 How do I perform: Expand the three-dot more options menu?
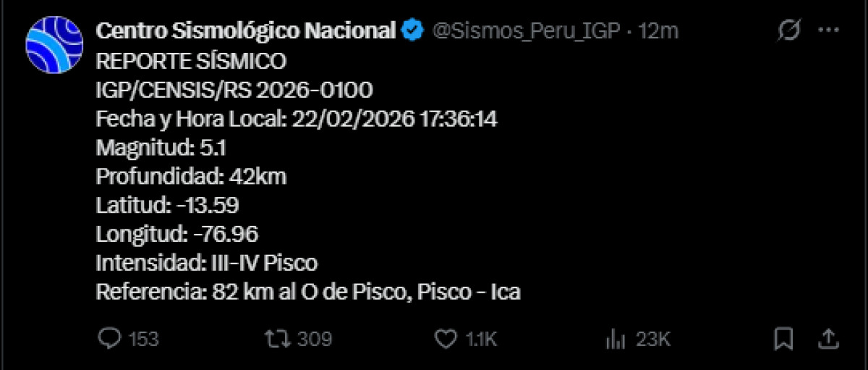828,30
